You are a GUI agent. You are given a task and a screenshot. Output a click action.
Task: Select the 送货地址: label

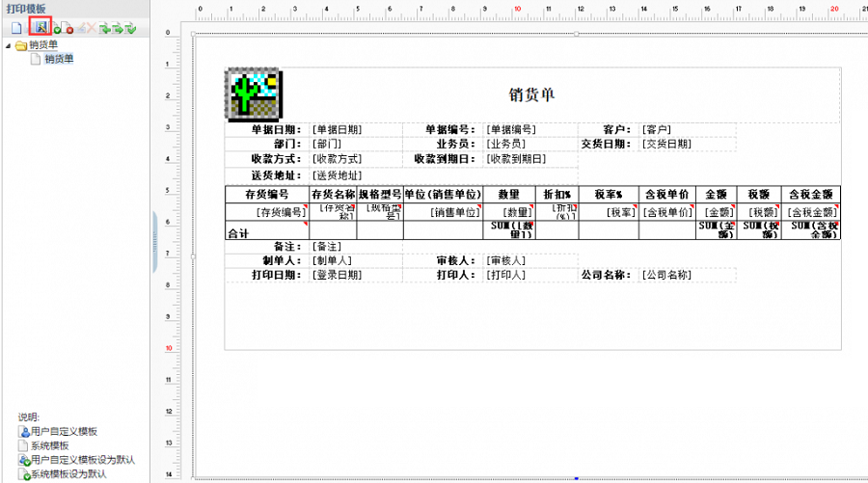click(x=276, y=175)
